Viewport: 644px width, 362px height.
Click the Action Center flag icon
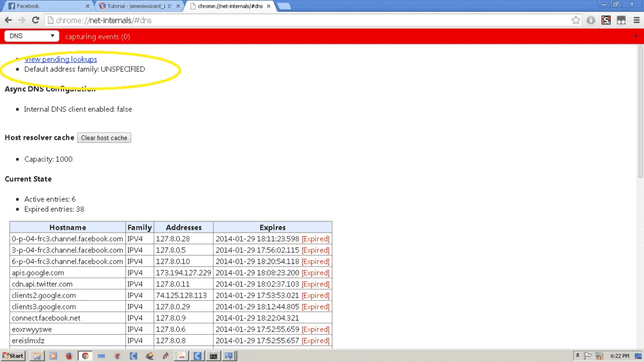(x=588, y=356)
